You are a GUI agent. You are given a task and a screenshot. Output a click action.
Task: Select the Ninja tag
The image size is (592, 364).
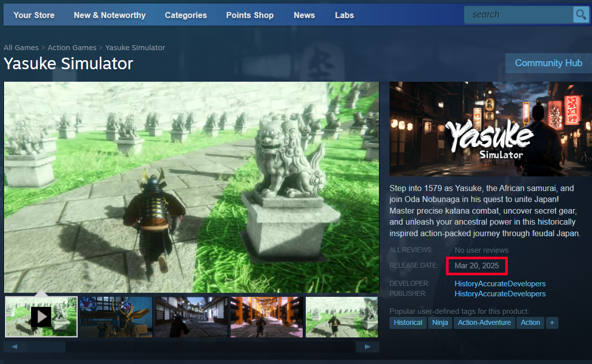point(440,323)
